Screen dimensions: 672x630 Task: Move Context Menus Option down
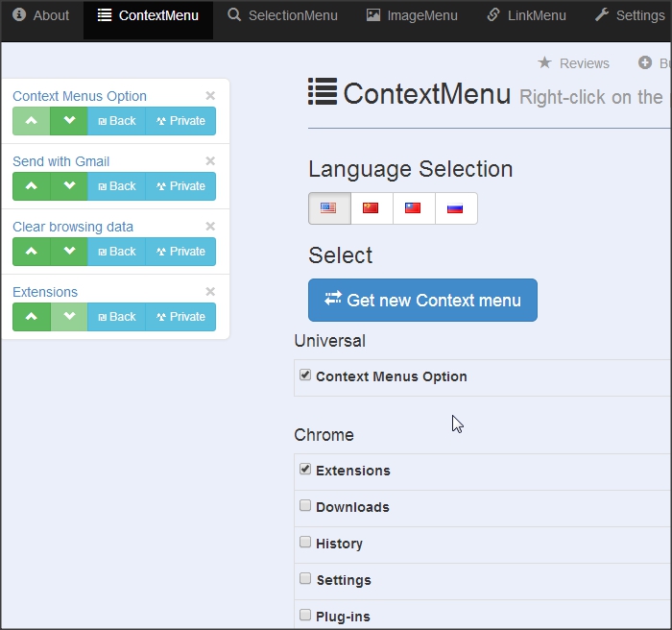[69, 121]
